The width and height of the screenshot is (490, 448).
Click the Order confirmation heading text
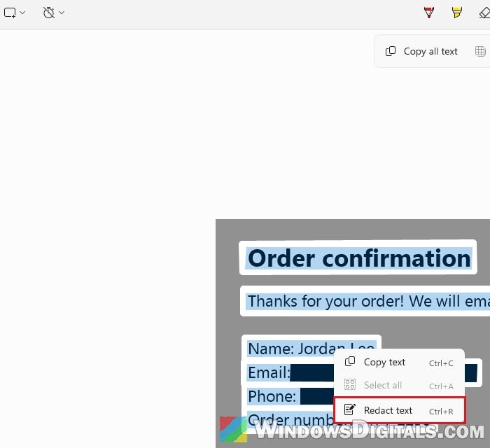click(x=358, y=258)
